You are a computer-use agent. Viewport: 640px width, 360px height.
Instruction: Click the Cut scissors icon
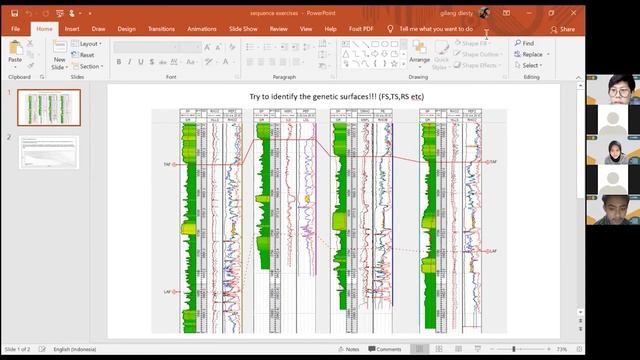[x=30, y=43]
